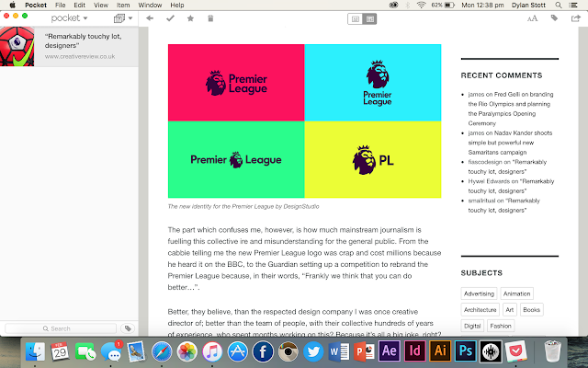Open Calendar from the dock
The width and height of the screenshot is (588, 368).
click(60, 351)
